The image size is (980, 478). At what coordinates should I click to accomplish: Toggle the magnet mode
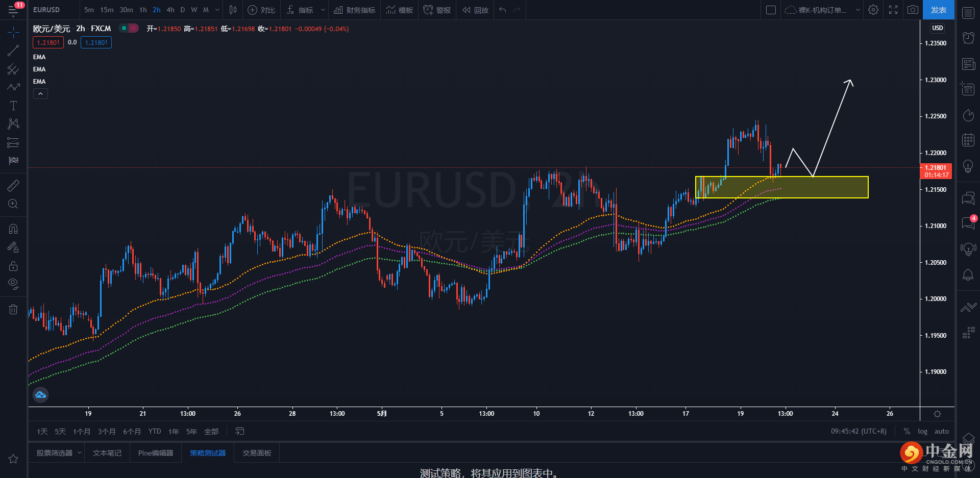13,229
